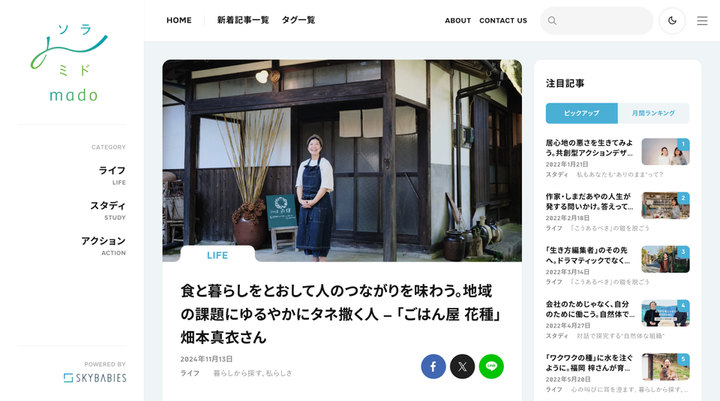Go to HOME in navigation
The image size is (720, 401).
click(179, 20)
